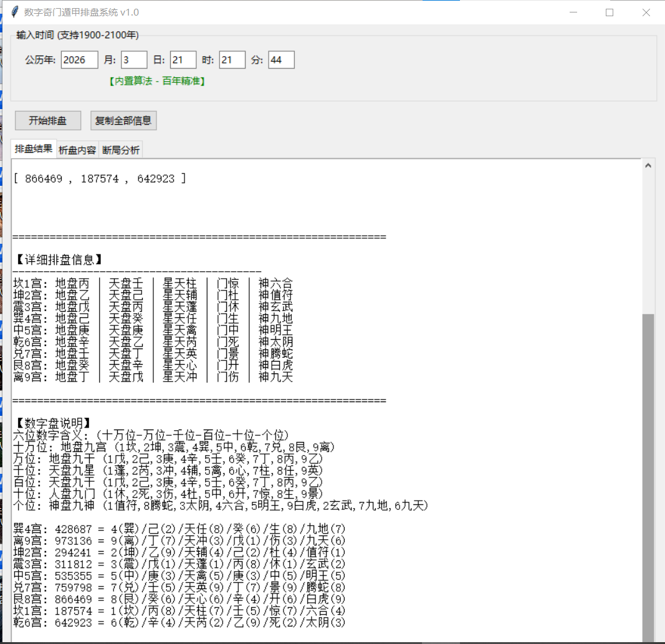
Task: Click the 【详细排盘信息】 heading
Action: point(59,259)
